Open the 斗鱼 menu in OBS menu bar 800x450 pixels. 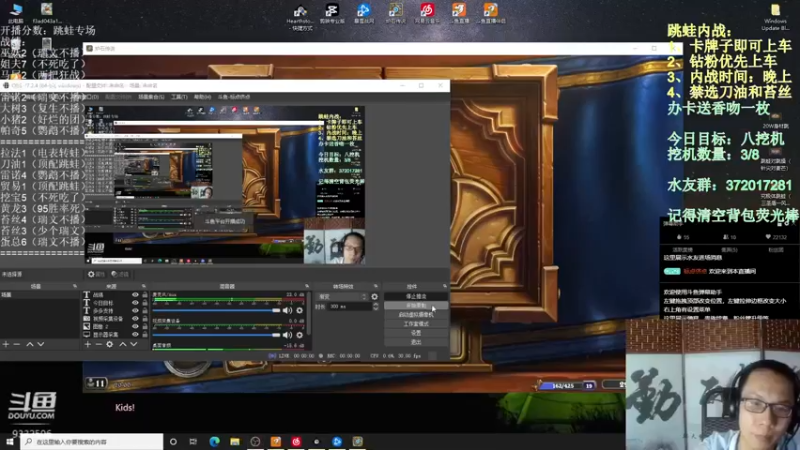coord(234,97)
